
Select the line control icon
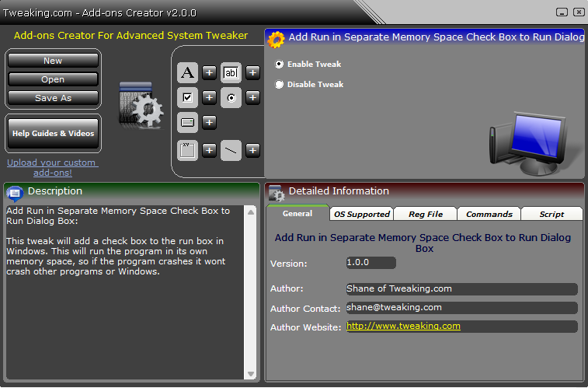231,150
